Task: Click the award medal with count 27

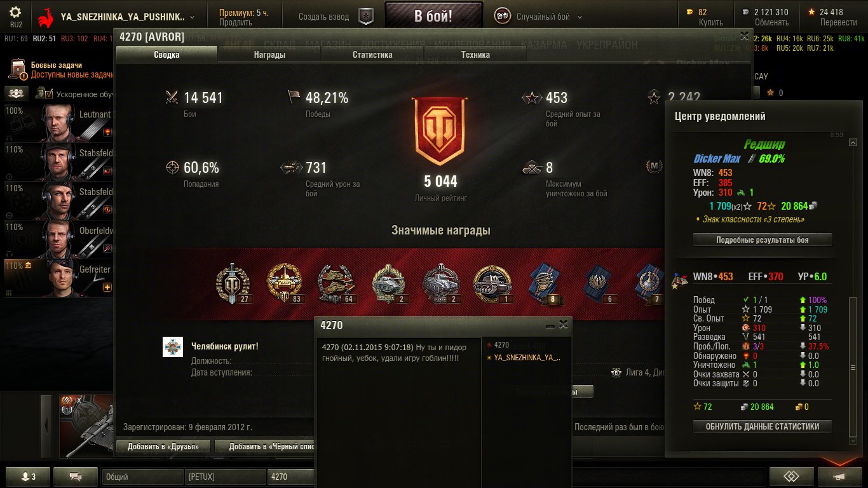Action: 233,283
